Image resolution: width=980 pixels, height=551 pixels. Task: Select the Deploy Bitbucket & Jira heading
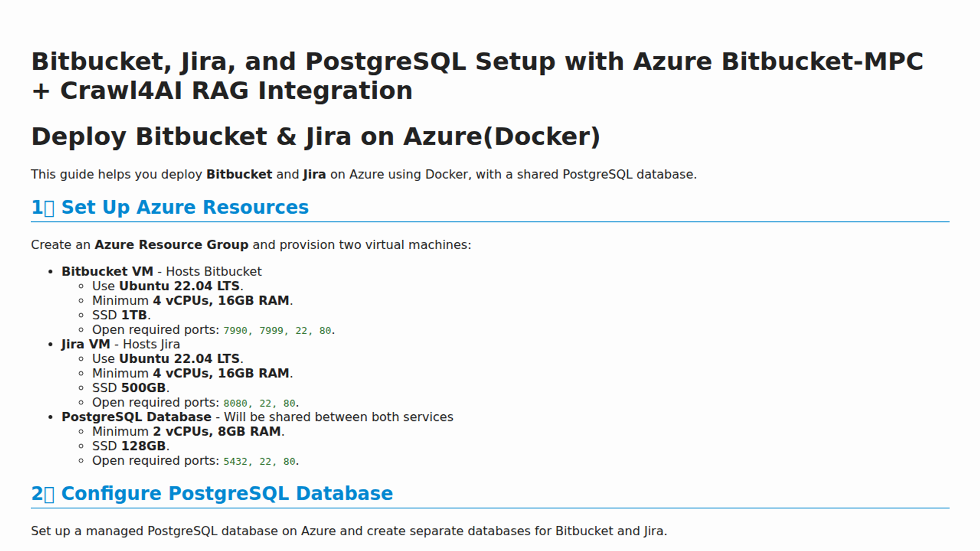315,137
